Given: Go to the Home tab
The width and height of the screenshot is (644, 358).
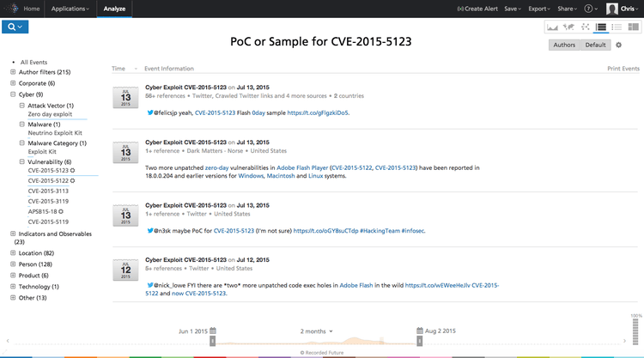Looking at the screenshot, I should pyautogui.click(x=32, y=9).
